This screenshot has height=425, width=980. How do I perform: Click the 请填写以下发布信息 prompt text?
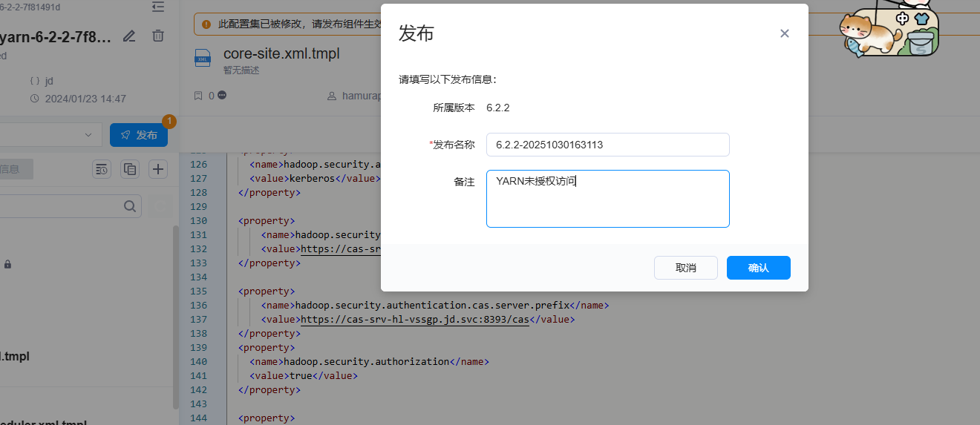(448, 79)
